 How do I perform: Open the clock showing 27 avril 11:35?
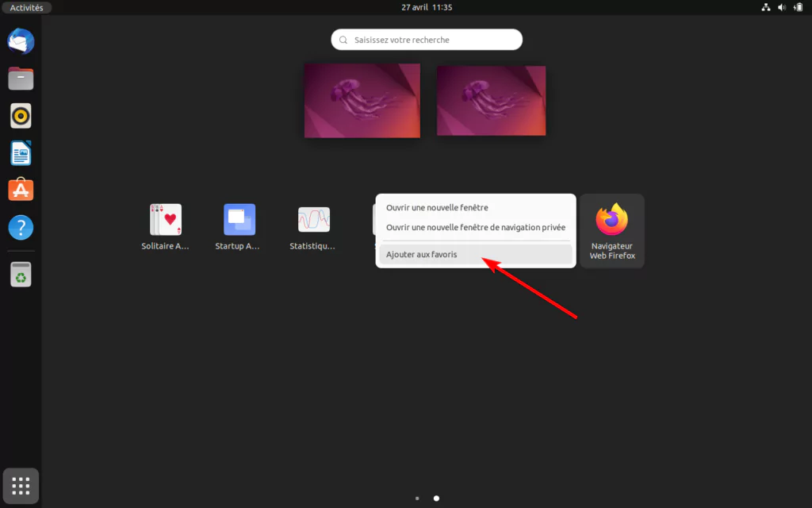point(427,7)
